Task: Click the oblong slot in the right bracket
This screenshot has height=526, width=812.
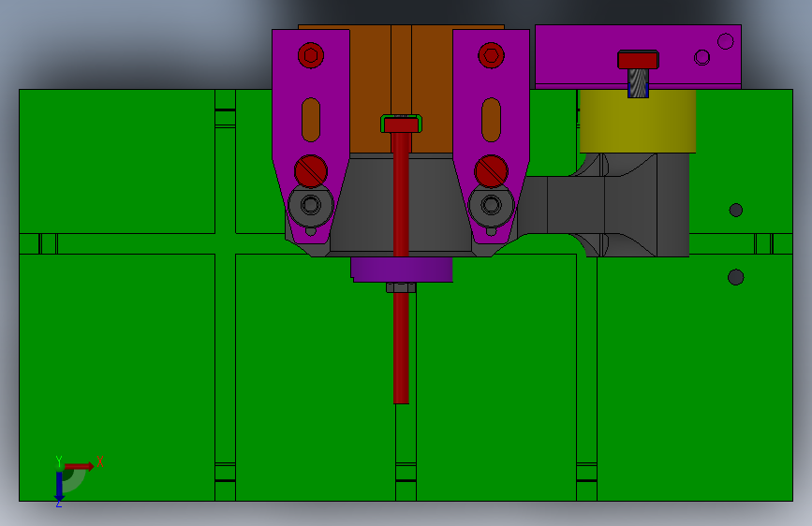Action: (492, 120)
